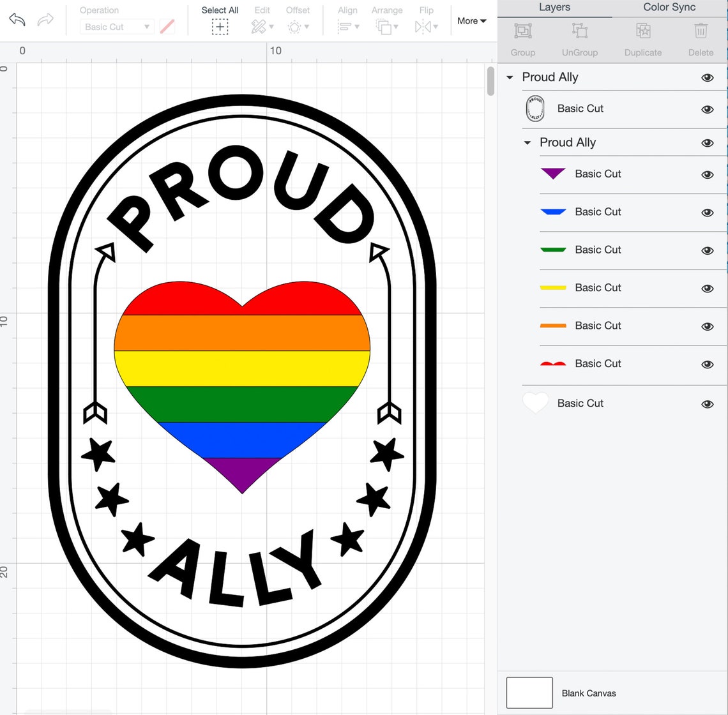The height and width of the screenshot is (715, 728).
Task: Collapse the nested Proud Ally group
Action: (527, 142)
